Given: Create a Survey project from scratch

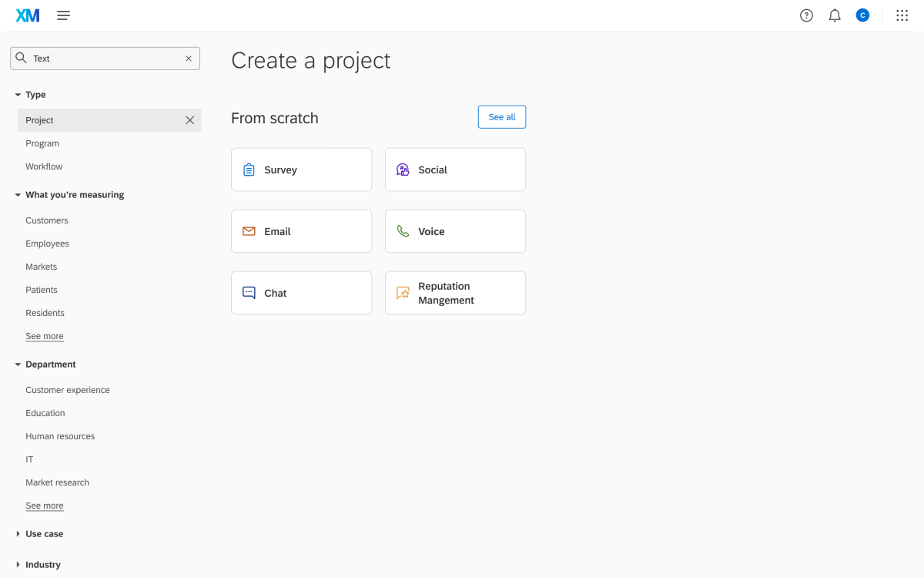Looking at the screenshot, I should click(301, 169).
